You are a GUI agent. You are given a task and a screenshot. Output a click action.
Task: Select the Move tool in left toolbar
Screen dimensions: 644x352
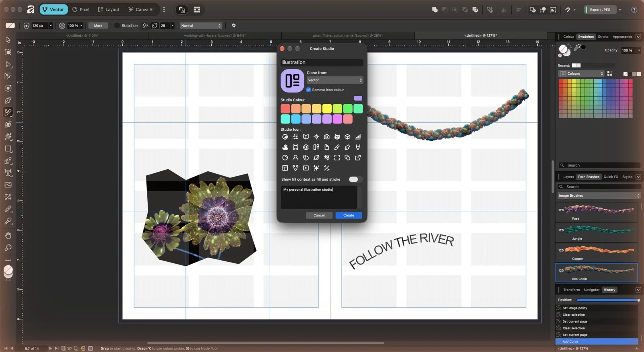(x=8, y=40)
